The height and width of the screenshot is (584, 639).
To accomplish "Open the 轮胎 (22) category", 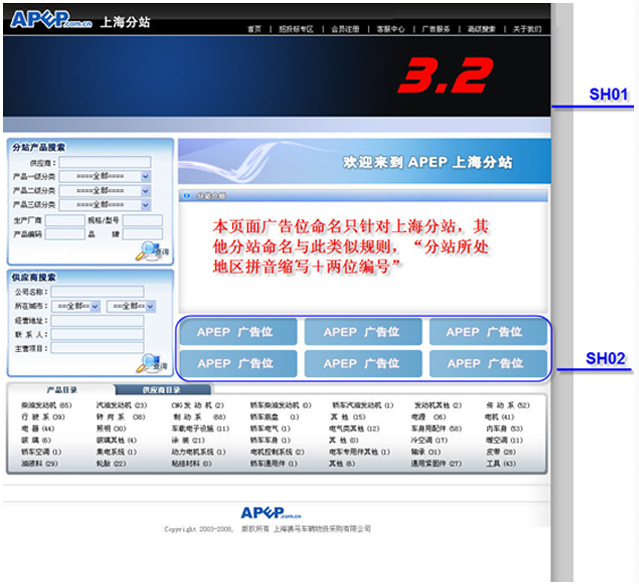I will click(x=111, y=463).
